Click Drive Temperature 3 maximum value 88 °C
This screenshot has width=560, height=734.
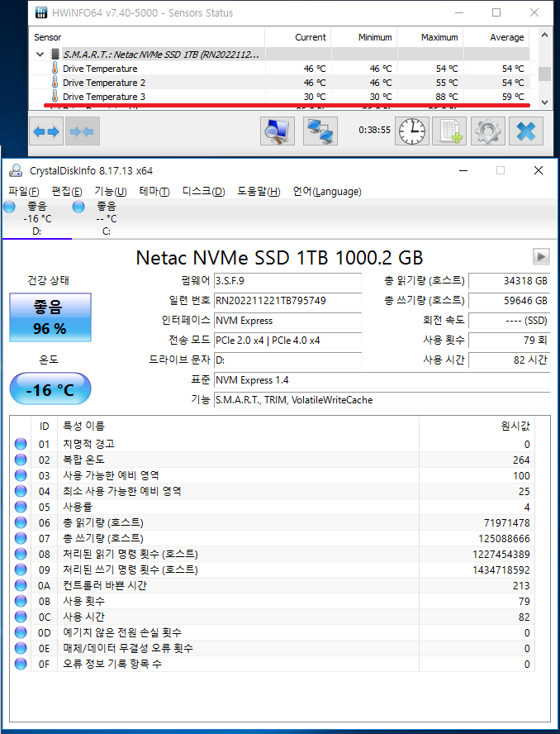[x=447, y=97]
